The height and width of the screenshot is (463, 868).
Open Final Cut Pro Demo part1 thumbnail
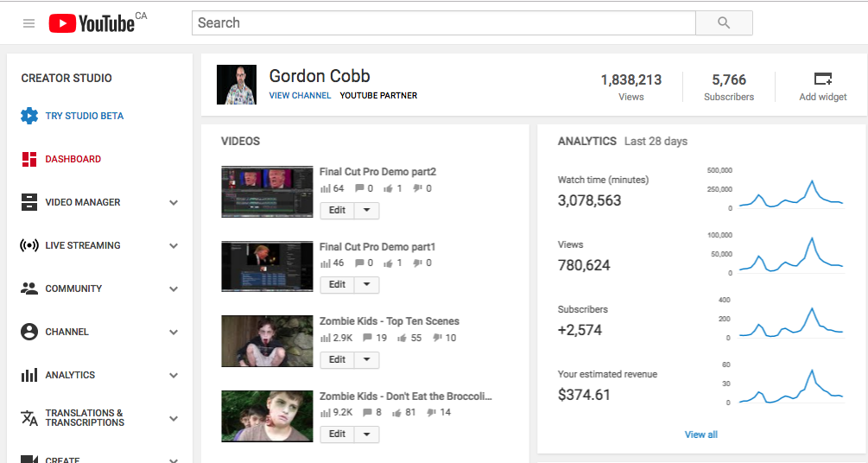tap(267, 266)
